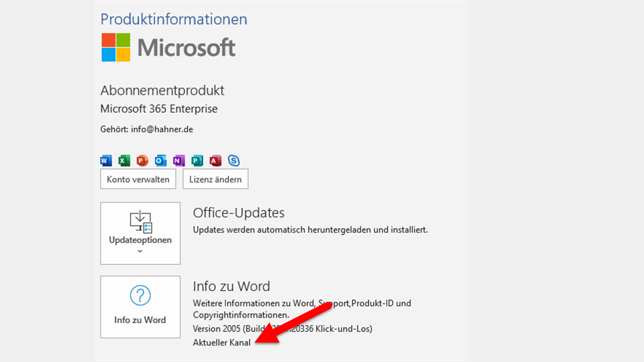Click the Outlook app icon

click(x=160, y=161)
